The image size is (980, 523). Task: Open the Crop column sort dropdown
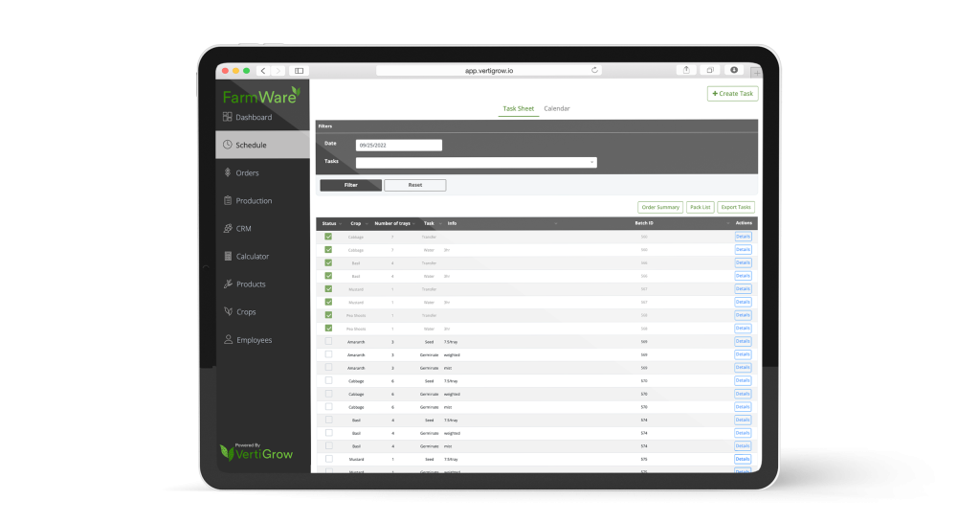tap(366, 224)
